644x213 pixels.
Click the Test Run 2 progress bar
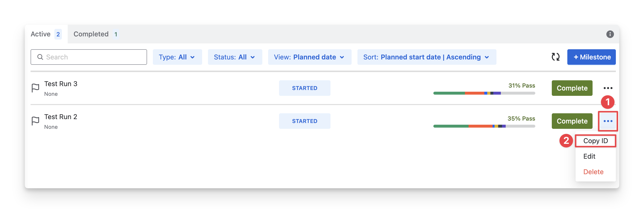pos(484,126)
